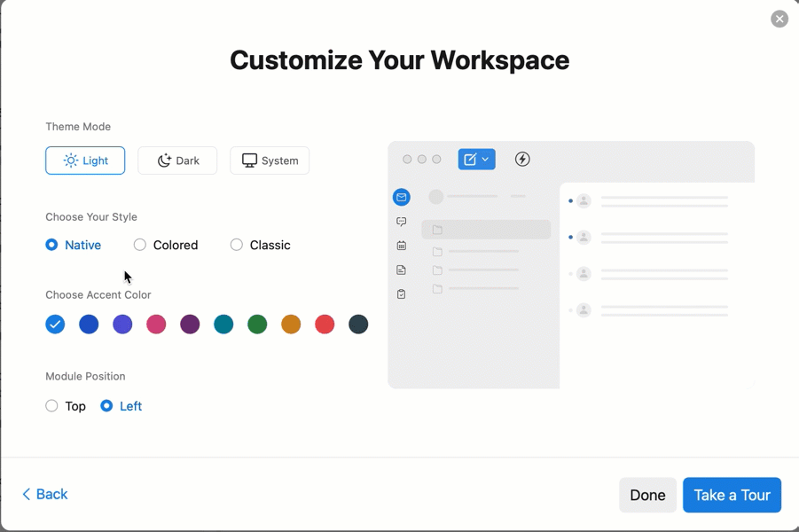Click the calendar icon in preview sidebar
799x532 pixels.
click(x=402, y=246)
